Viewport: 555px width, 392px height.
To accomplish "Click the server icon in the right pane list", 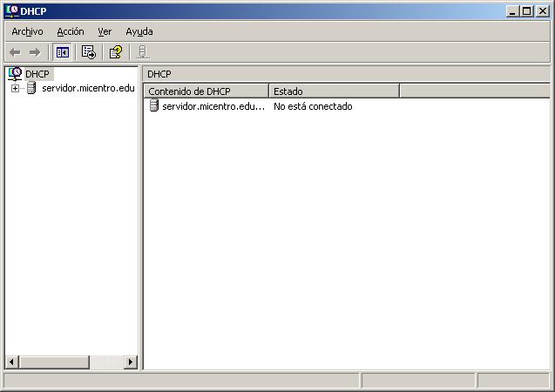I will click(x=154, y=106).
